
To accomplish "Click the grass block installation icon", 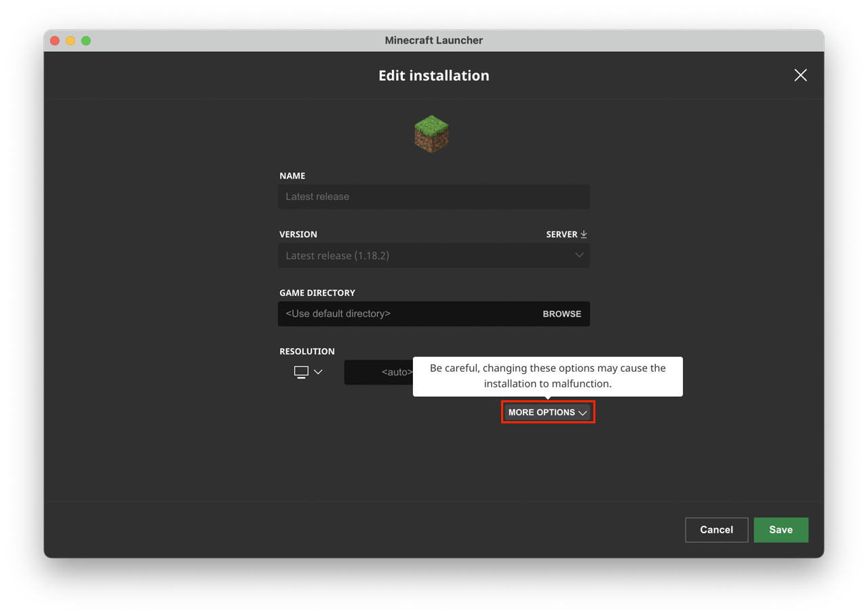I will click(x=432, y=133).
